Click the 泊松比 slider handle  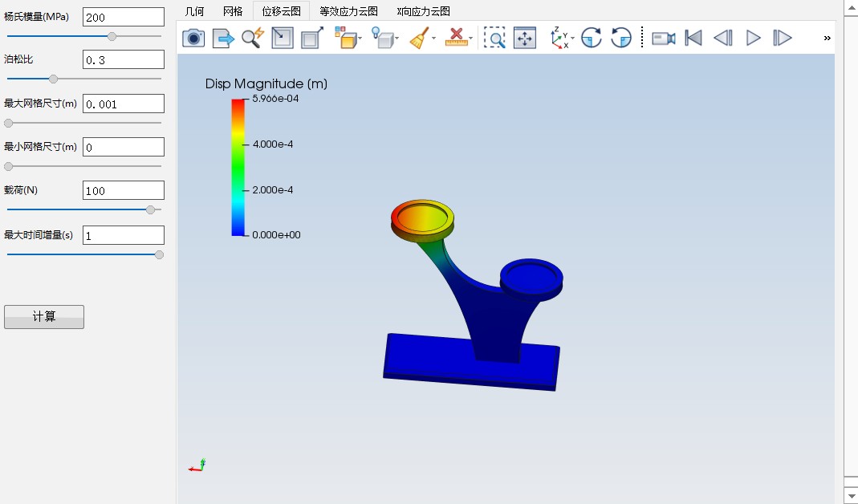click(53, 79)
